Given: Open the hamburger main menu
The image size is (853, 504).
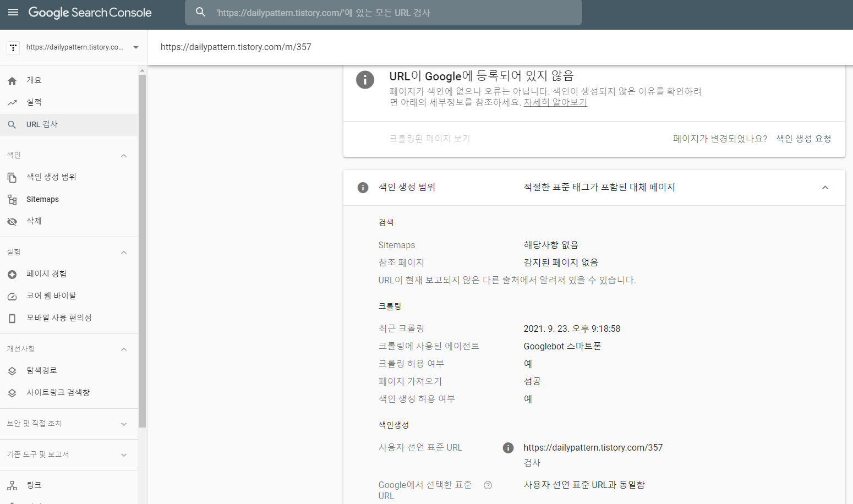Looking at the screenshot, I should 13,12.
